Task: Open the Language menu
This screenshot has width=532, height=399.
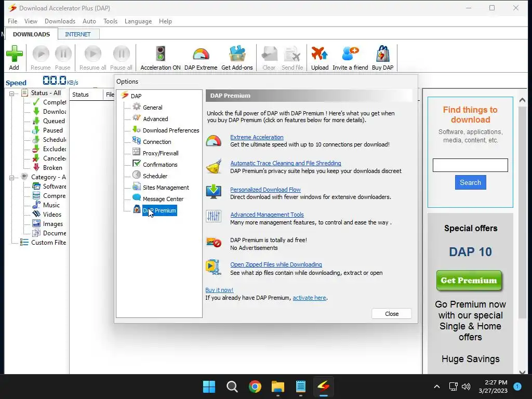Action: (138, 21)
